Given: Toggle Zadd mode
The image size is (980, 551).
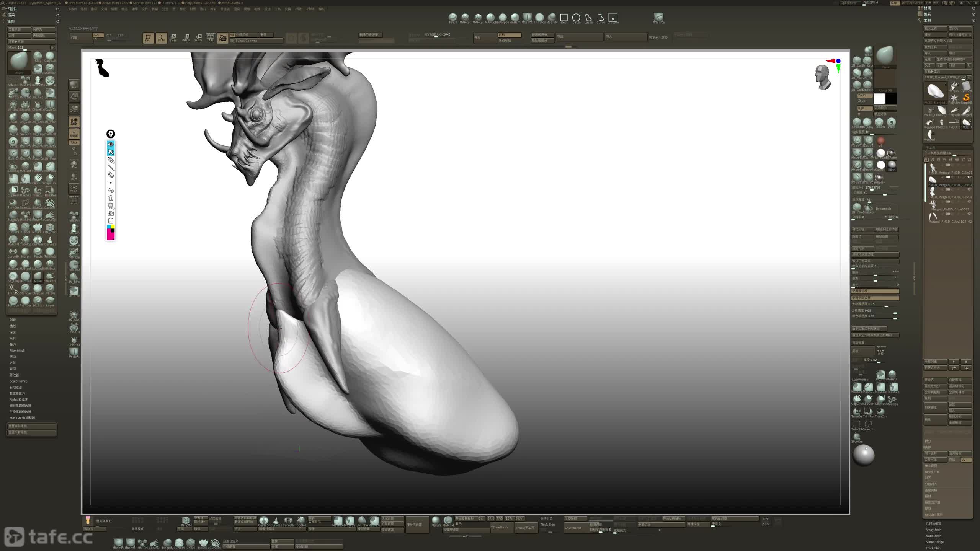Looking at the screenshot, I should (x=864, y=95).
